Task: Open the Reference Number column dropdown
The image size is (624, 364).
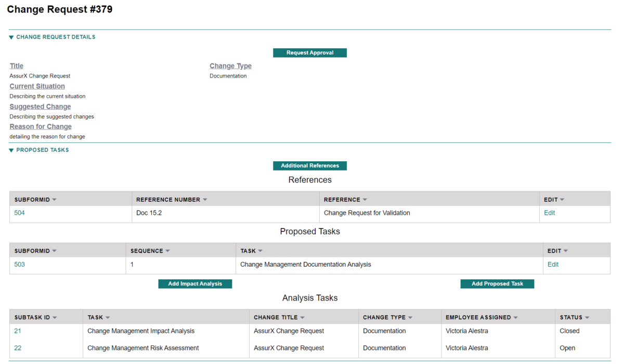Action: coord(206,199)
